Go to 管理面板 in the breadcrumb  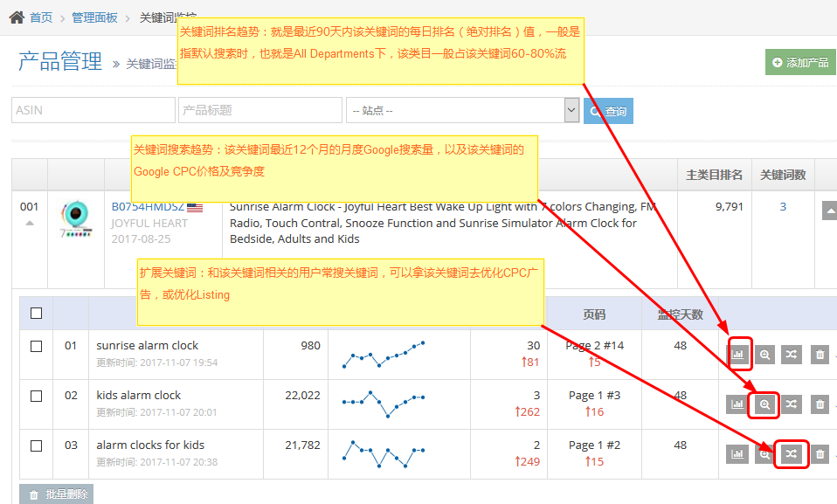[x=94, y=17]
